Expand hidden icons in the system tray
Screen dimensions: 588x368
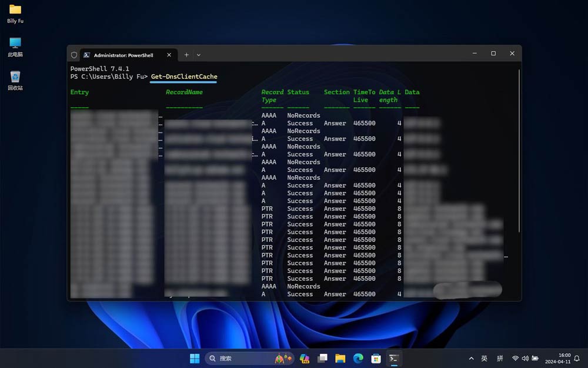(471, 358)
